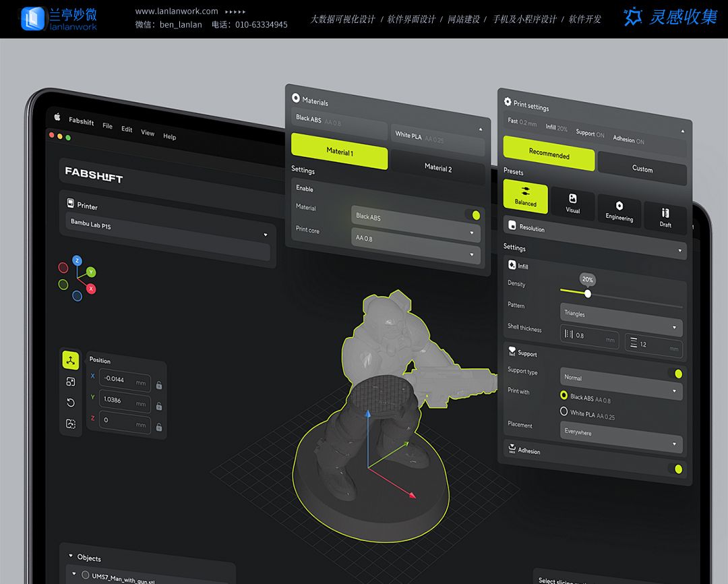The width and height of the screenshot is (728, 584).
Task: Click the wall thickness icon in 0.8 field
Action: pos(568,334)
